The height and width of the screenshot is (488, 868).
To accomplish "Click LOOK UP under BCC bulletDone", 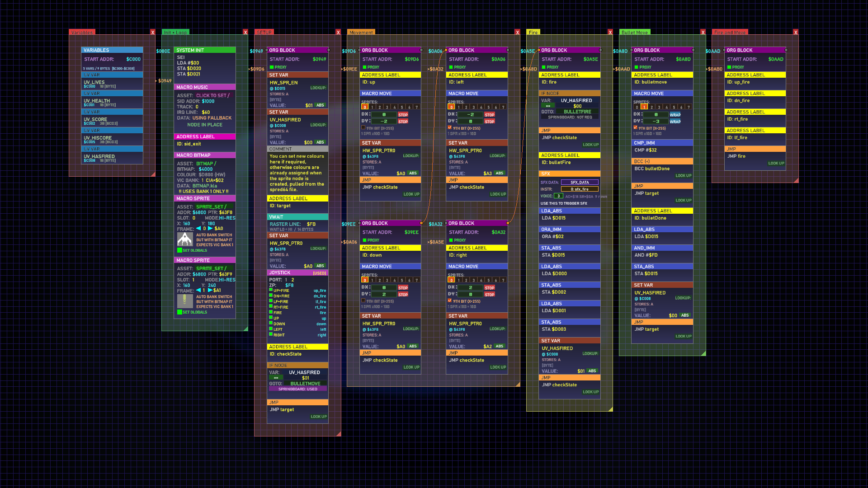I will click(x=683, y=176).
